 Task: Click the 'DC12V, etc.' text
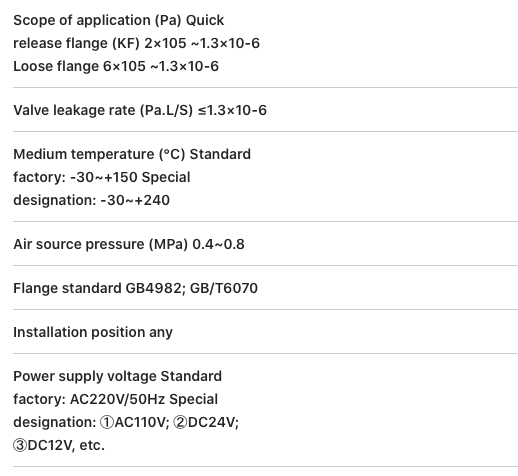point(66,445)
